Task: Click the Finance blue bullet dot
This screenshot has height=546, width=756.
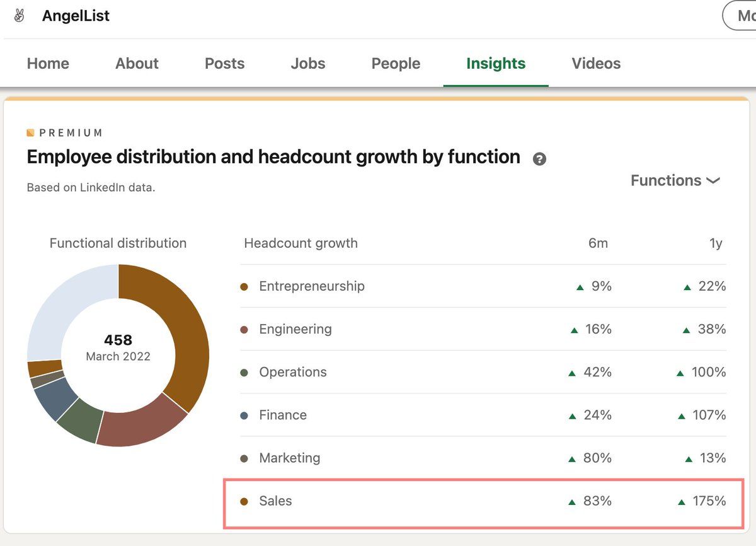Action: 244,415
